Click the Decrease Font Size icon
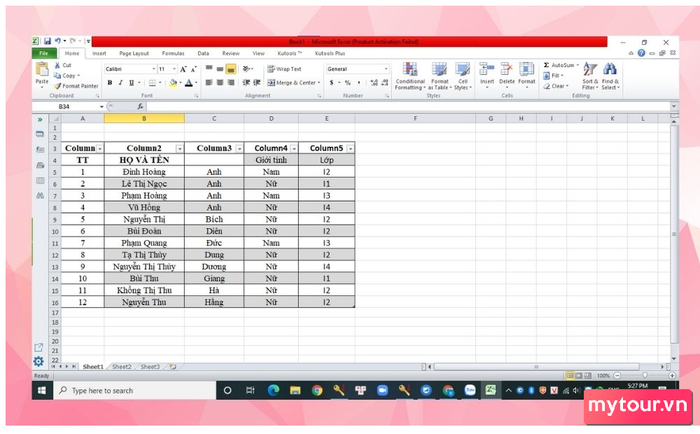Image resolution: width=700 pixels, height=434 pixels. click(x=194, y=69)
